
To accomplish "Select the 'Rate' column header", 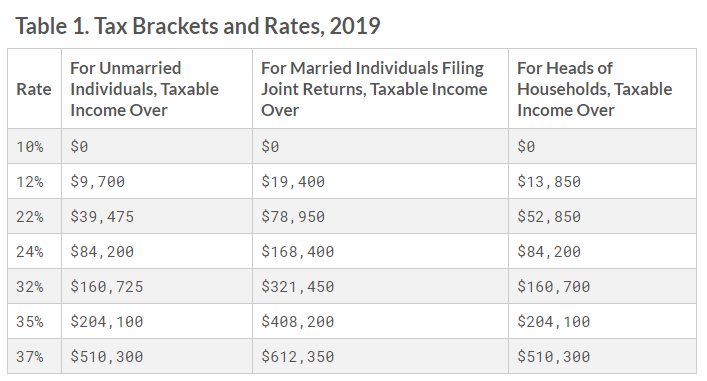I will click(34, 89).
